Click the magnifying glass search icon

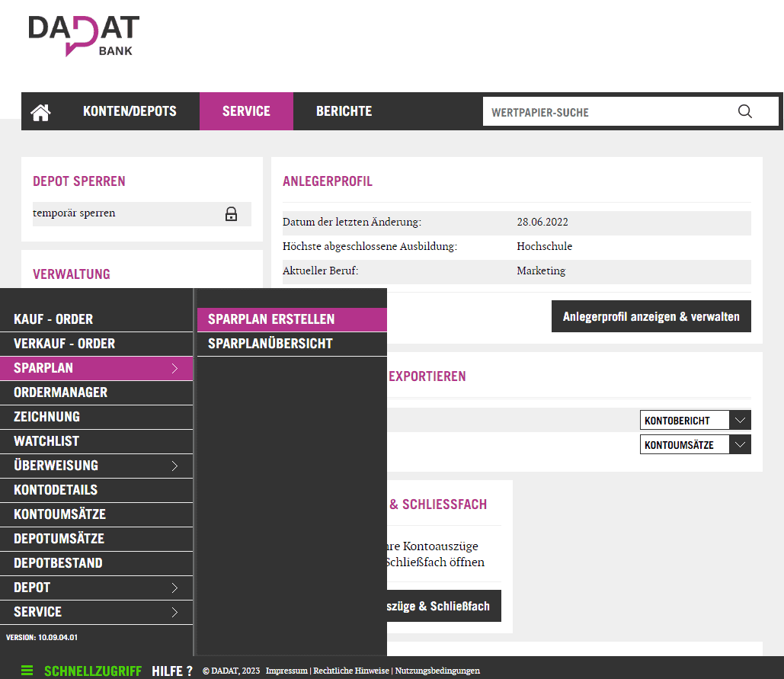pyautogui.click(x=744, y=112)
